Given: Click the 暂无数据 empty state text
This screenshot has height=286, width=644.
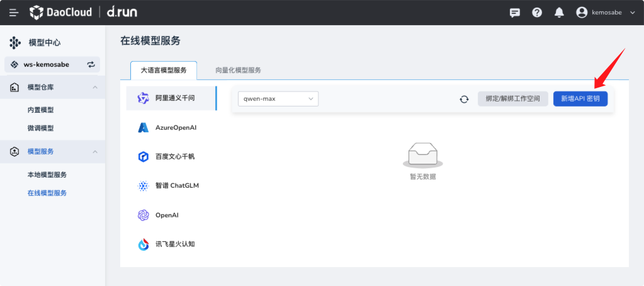Looking at the screenshot, I should pos(422,177).
